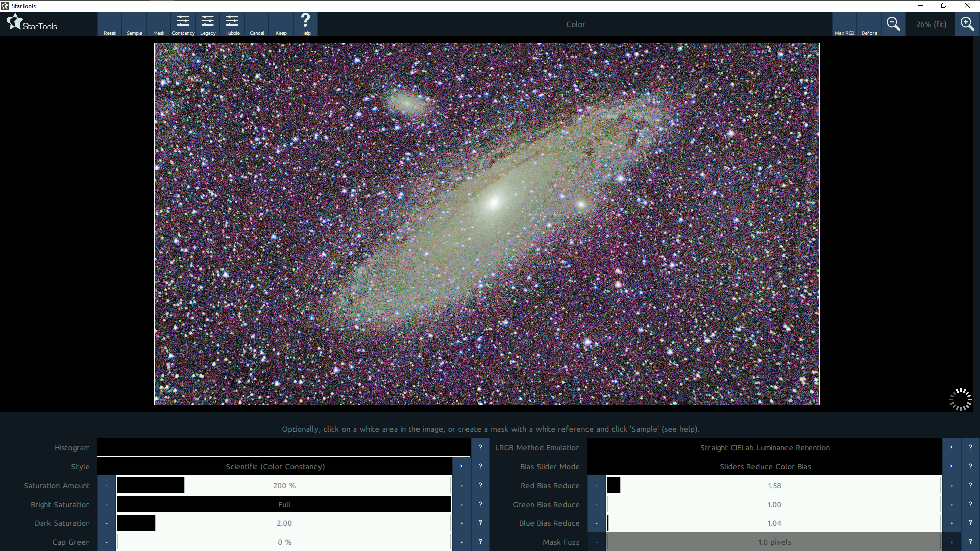Image resolution: width=980 pixels, height=551 pixels.
Task: Cycle Bias Slider Mode arrow
Action: [x=951, y=466]
